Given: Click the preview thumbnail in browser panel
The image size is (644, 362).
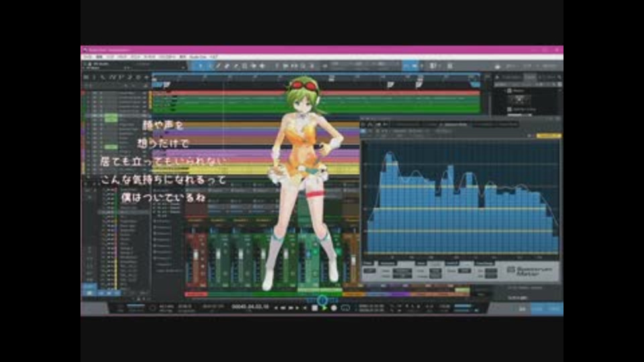Looking at the screenshot, I should [x=519, y=100].
